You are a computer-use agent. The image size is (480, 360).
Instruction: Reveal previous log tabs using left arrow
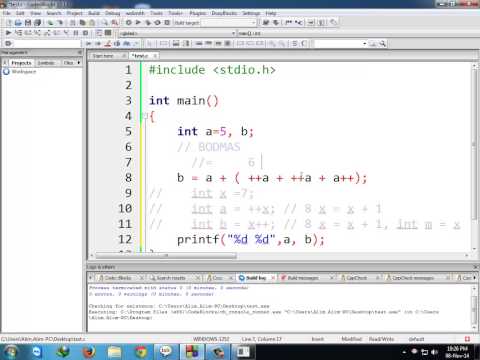(90, 278)
